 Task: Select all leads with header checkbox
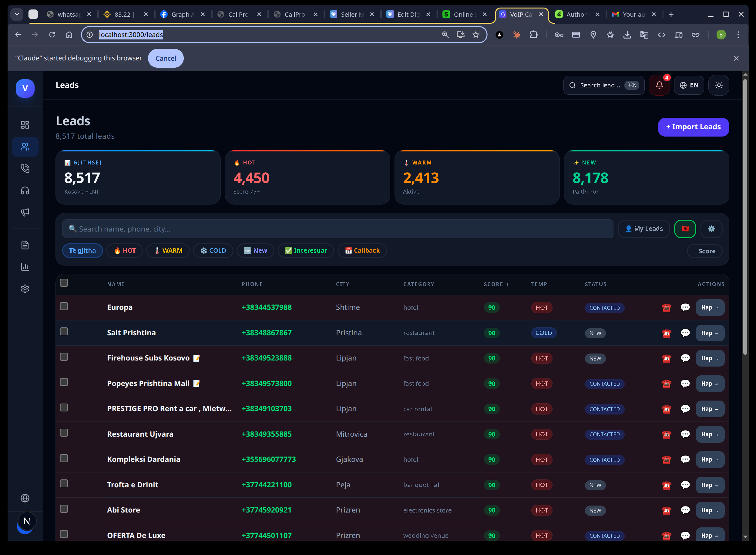(64, 283)
